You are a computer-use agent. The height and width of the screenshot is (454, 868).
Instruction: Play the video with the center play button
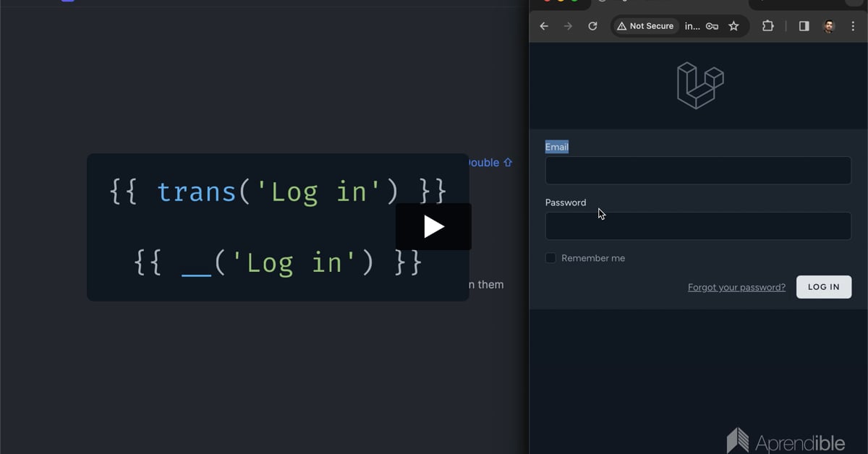[433, 227]
